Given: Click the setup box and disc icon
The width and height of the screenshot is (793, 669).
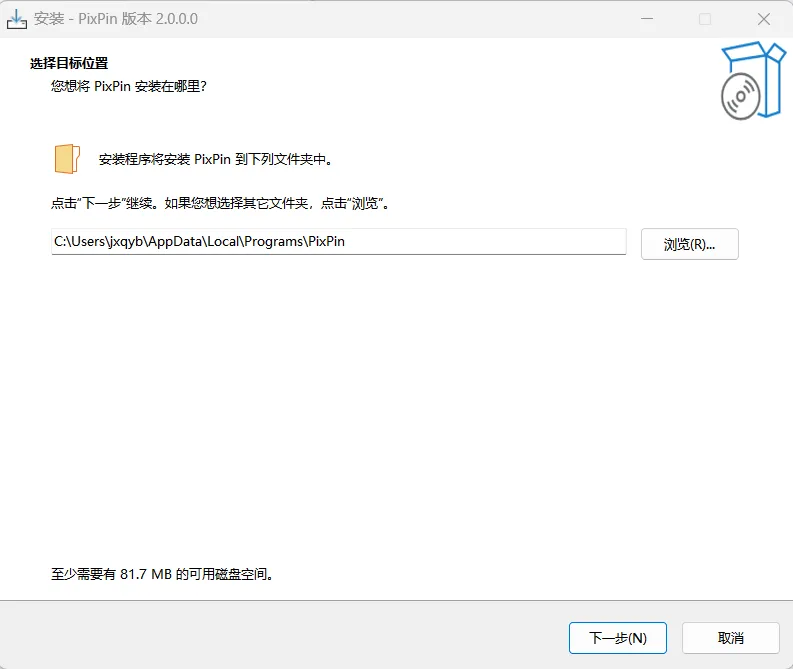Looking at the screenshot, I should point(753,81).
